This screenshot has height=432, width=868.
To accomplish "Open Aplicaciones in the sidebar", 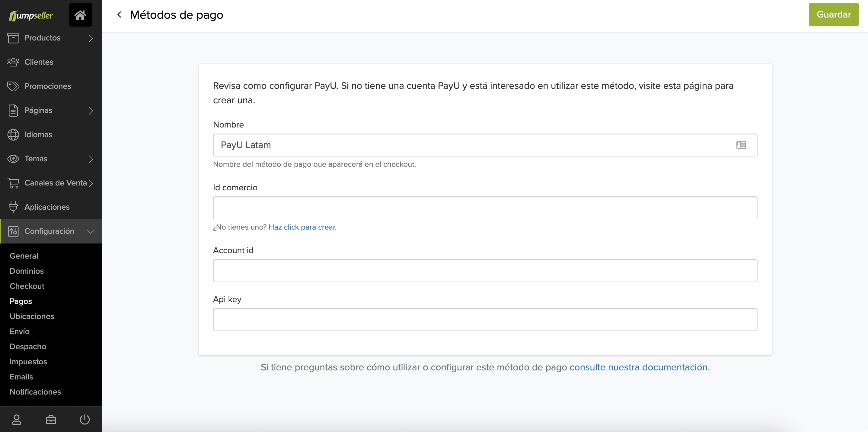I will [x=51, y=207].
